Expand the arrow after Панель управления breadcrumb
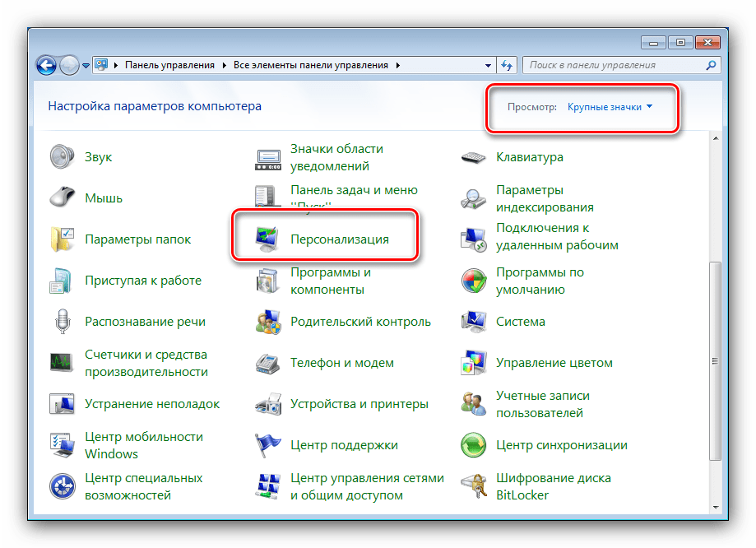This screenshot has width=756, height=548. pos(224,65)
